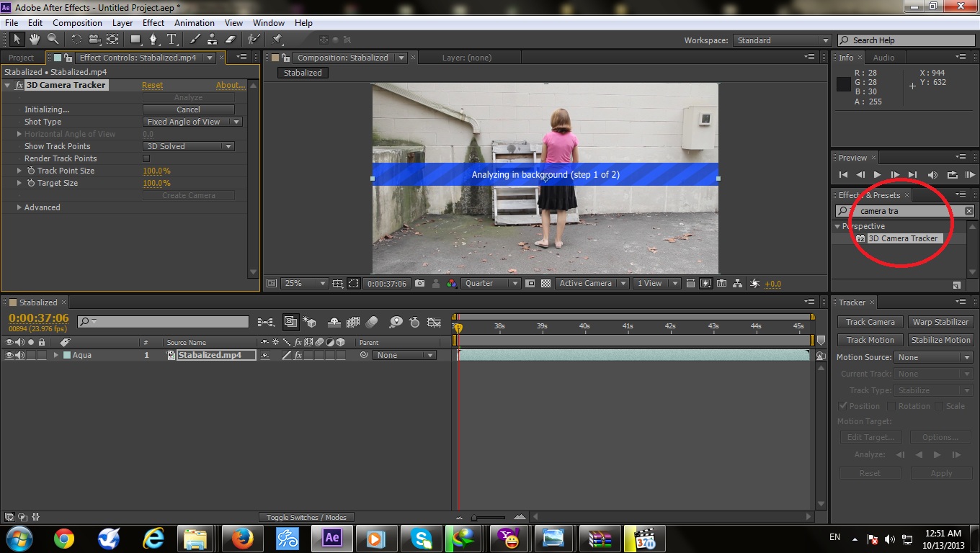Select the Rectangle shape tool
The image size is (980, 553).
(135, 40)
